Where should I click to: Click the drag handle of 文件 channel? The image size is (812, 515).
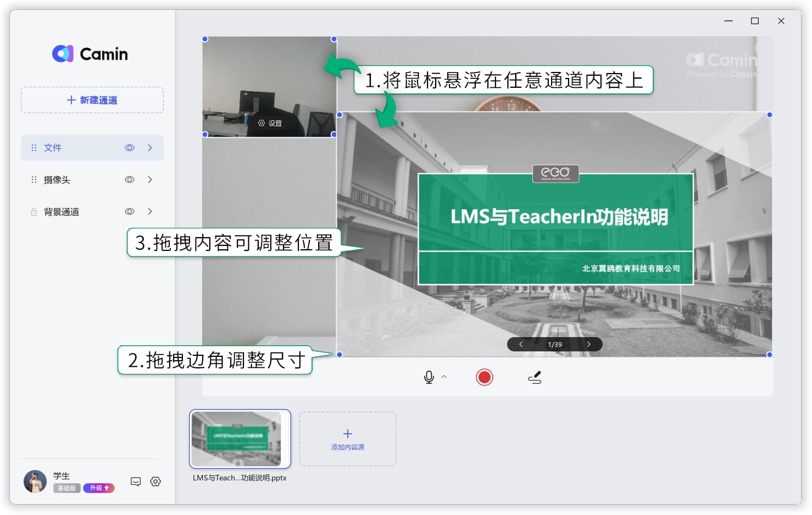(x=34, y=148)
